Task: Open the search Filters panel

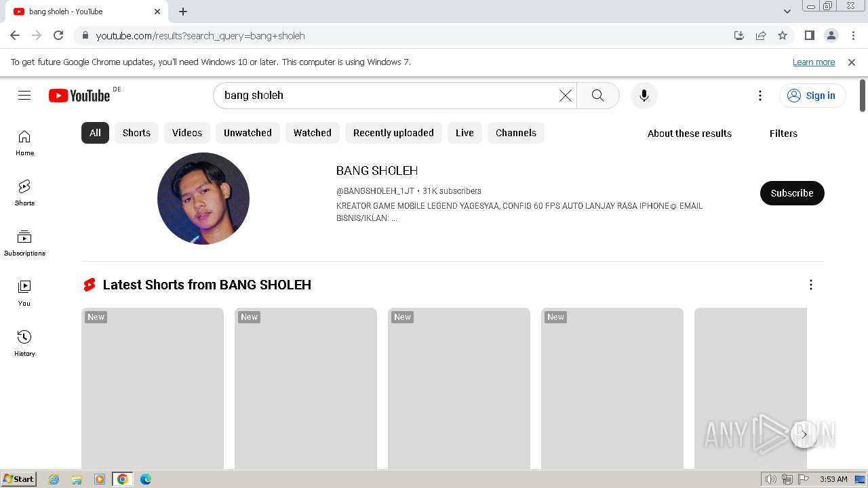Action: (x=783, y=134)
